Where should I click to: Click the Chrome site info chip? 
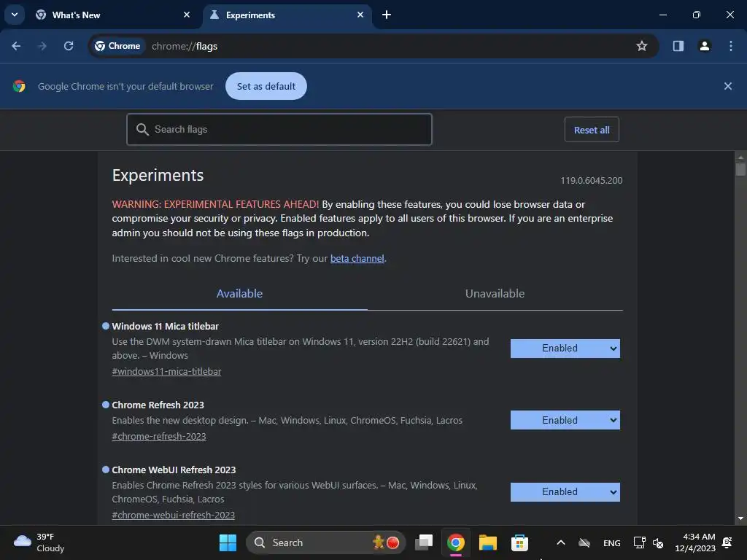pyautogui.click(x=117, y=46)
